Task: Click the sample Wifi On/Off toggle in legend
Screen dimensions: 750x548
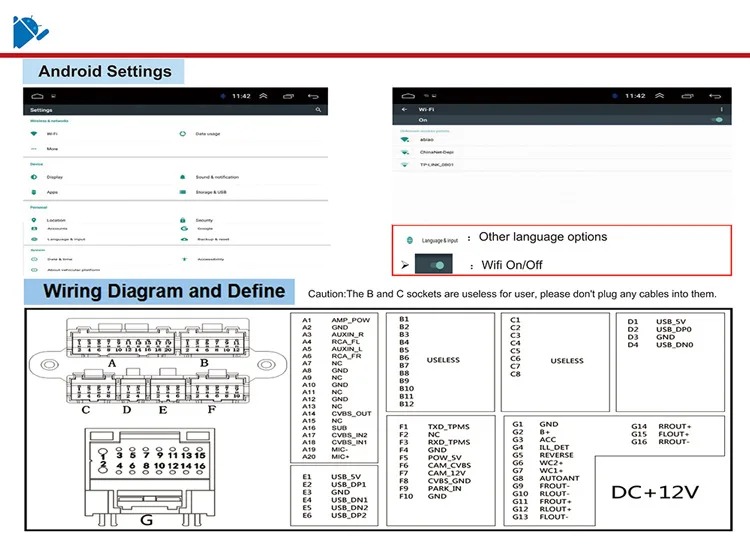Action: pos(433,264)
